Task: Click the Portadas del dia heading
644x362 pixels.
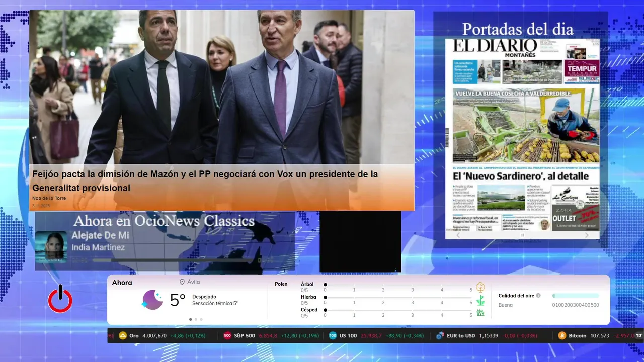Action: (x=518, y=29)
